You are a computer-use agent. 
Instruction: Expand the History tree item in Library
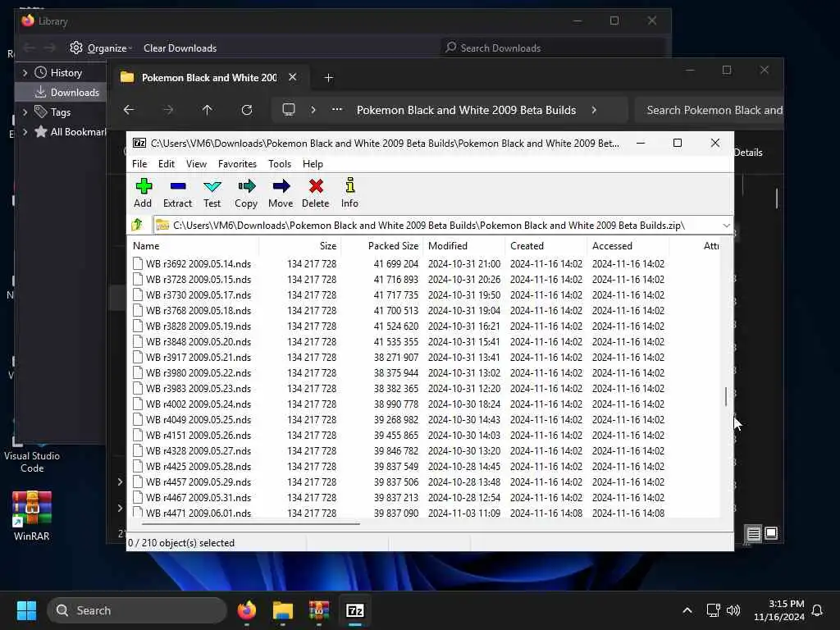pyautogui.click(x=25, y=72)
